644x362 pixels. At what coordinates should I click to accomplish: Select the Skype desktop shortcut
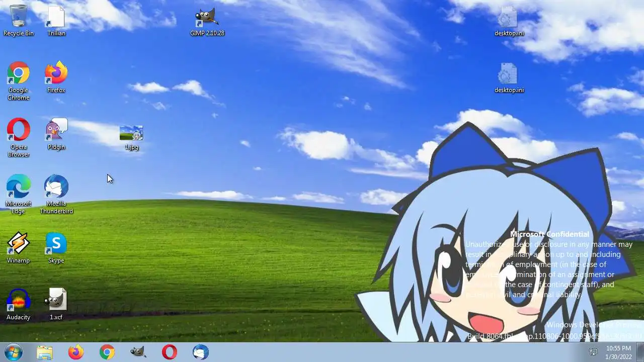coord(56,248)
